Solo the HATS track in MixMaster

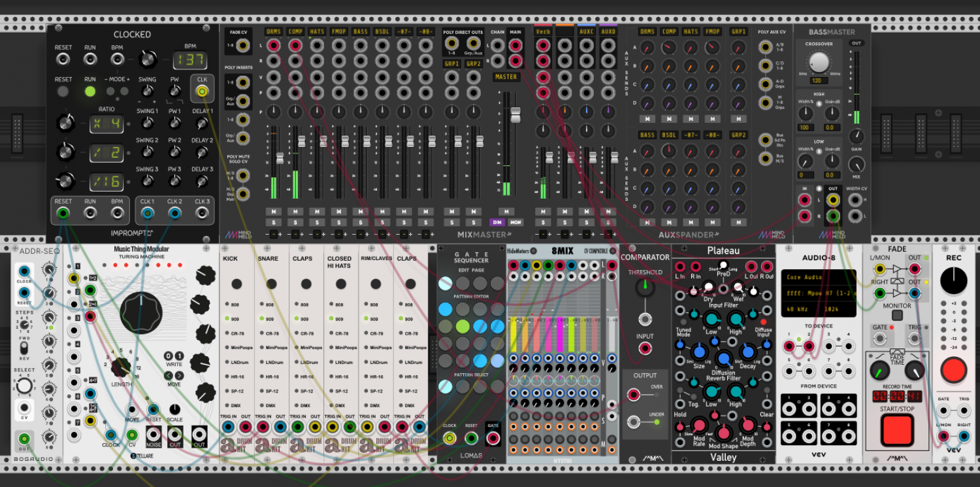click(x=316, y=223)
